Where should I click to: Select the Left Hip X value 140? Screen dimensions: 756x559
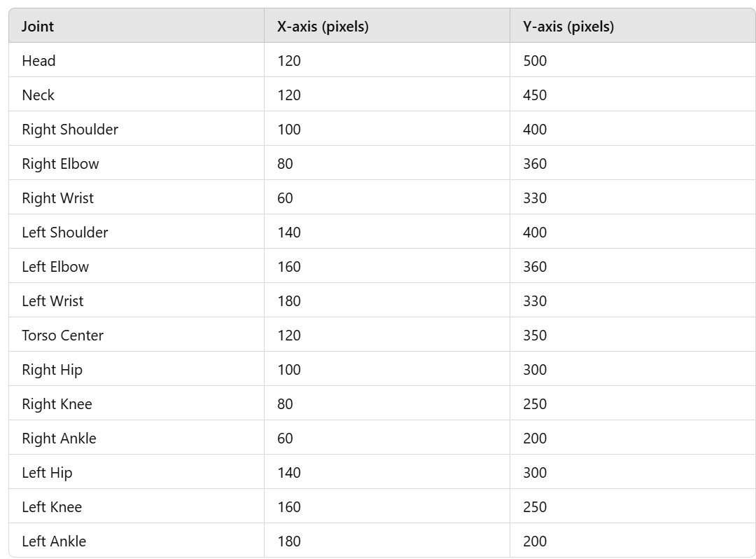289,472
